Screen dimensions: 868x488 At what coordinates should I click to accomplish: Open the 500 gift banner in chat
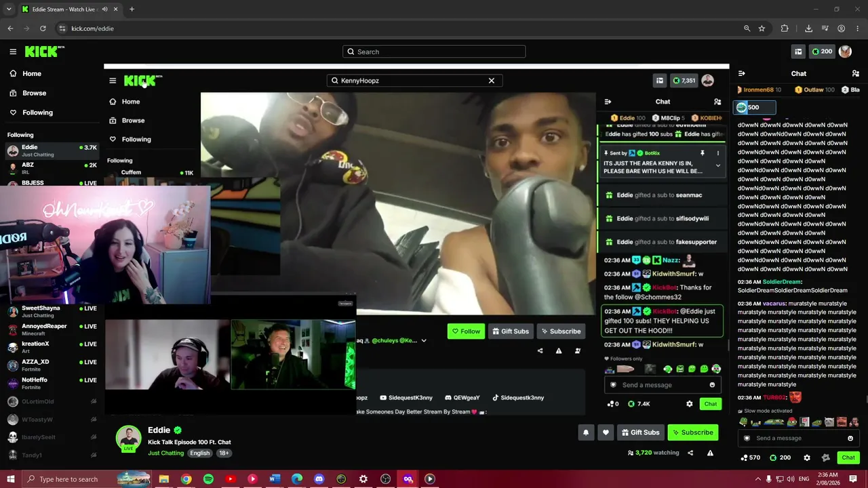click(x=754, y=107)
